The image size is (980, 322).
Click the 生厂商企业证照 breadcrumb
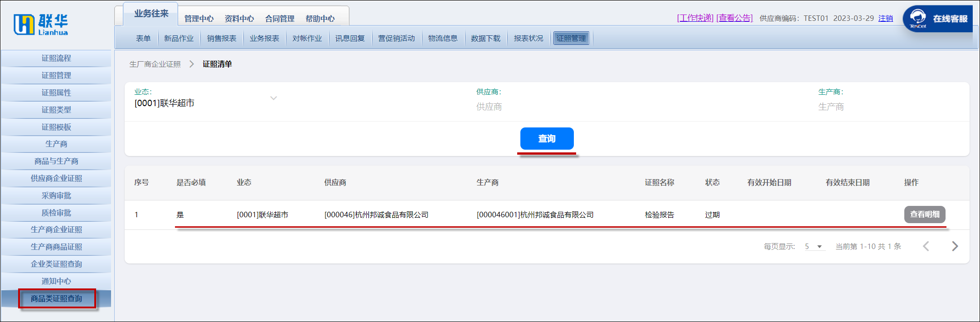[155, 64]
